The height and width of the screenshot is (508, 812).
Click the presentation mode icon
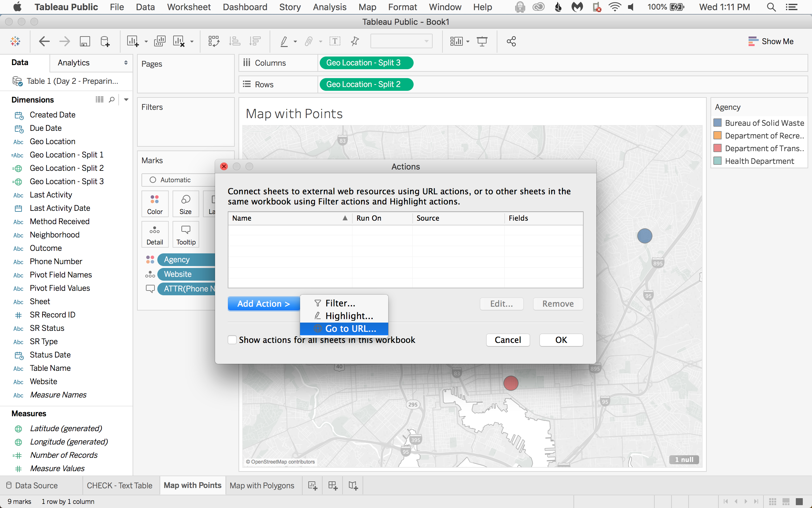[482, 41]
